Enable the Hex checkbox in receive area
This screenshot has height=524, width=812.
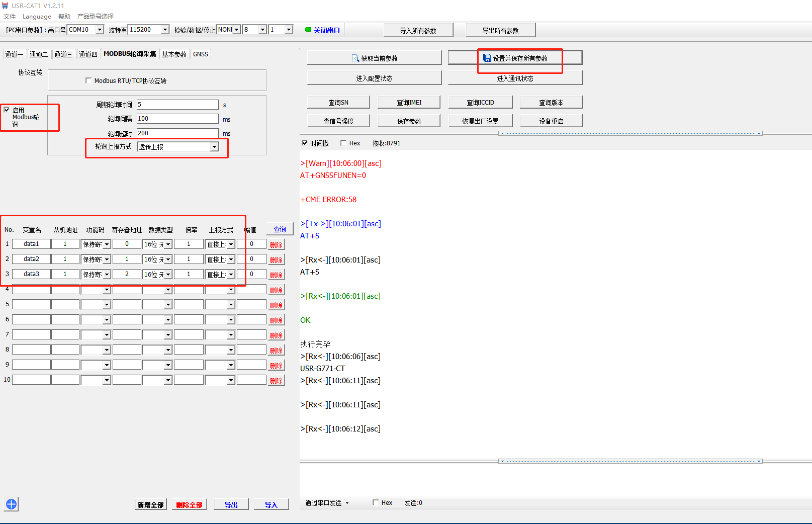tap(343, 143)
